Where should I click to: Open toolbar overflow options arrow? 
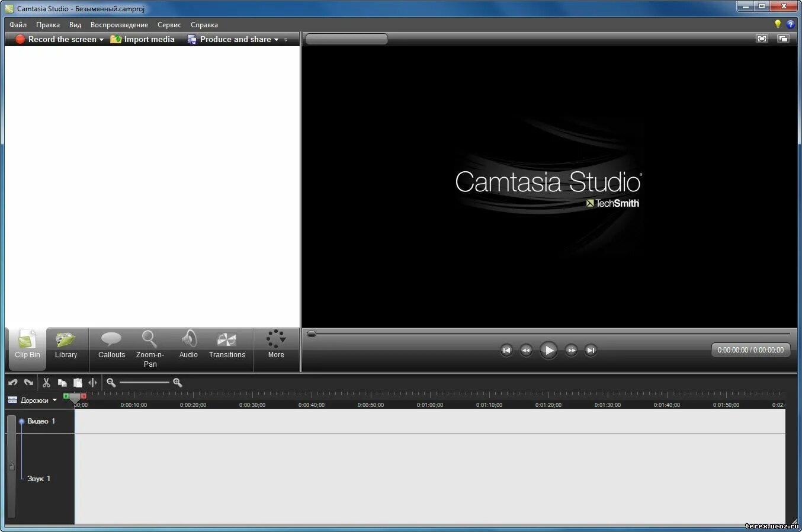pyautogui.click(x=285, y=40)
